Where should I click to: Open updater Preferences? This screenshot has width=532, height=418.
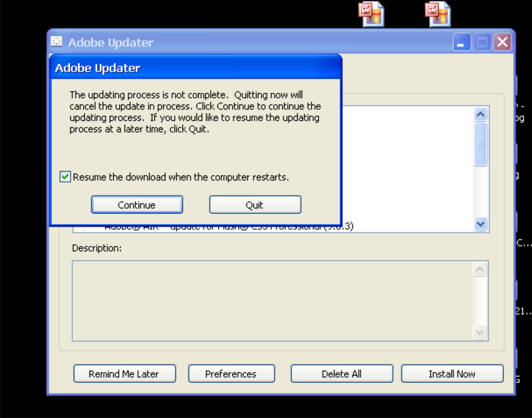[x=231, y=374]
